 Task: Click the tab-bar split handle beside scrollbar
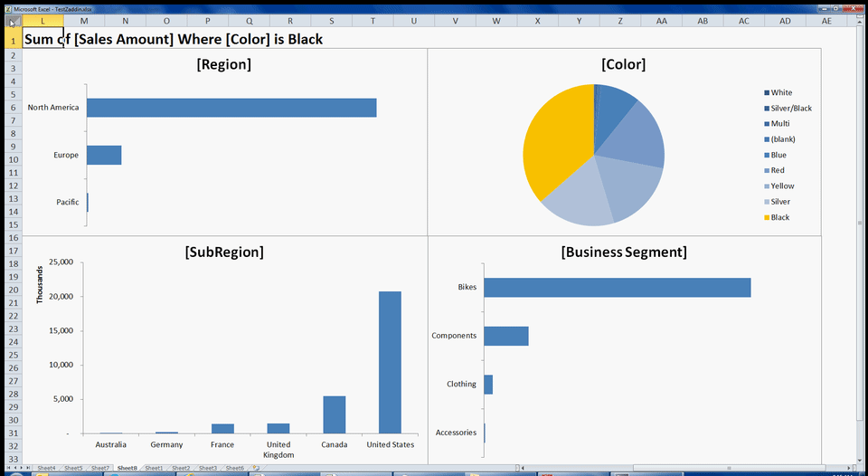517,468
